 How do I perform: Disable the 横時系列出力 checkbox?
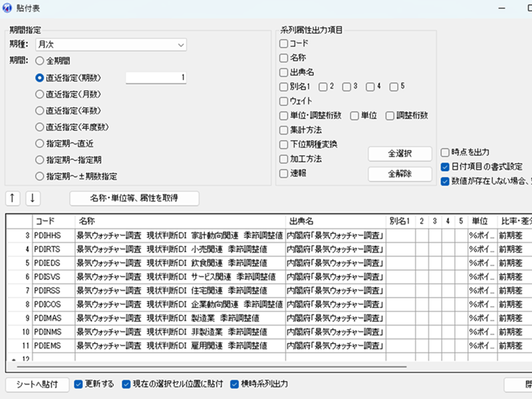pos(235,384)
